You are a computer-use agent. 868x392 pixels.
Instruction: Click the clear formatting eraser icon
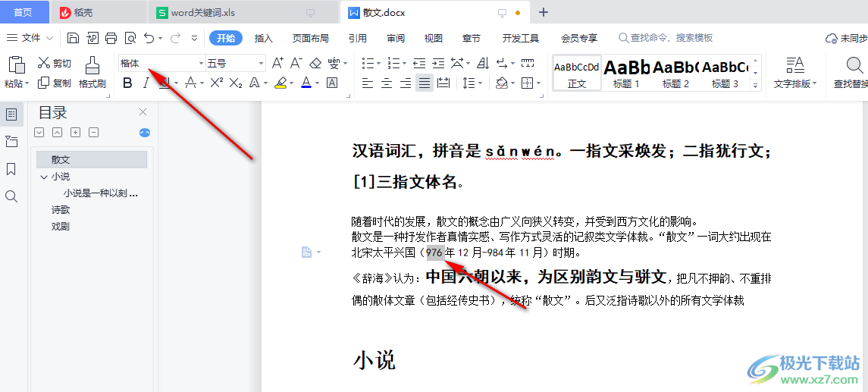[x=315, y=63]
